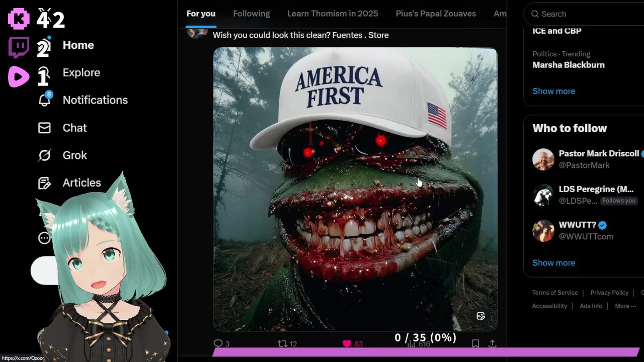Click Pastor Mark Driscoll's avatar
The image size is (644, 362).
(x=543, y=159)
